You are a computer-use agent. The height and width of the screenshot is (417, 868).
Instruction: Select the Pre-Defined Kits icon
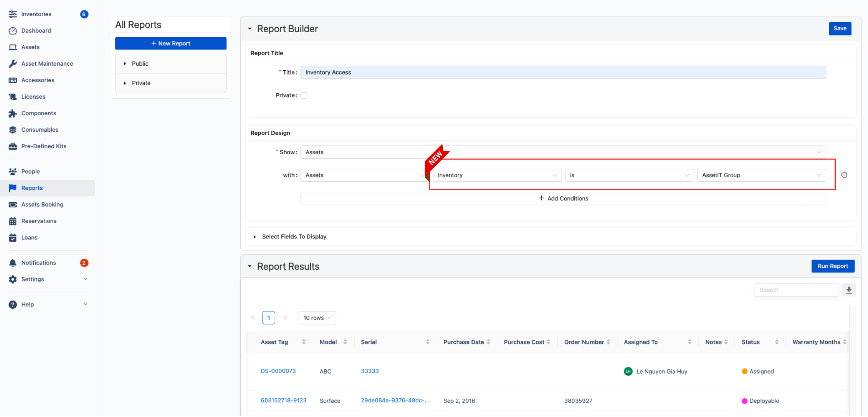point(12,146)
